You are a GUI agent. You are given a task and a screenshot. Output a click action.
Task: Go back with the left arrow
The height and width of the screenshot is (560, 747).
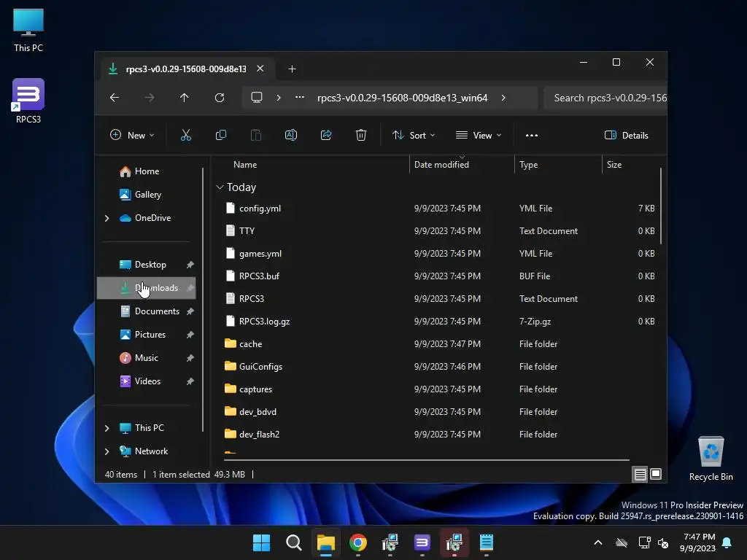tap(115, 98)
